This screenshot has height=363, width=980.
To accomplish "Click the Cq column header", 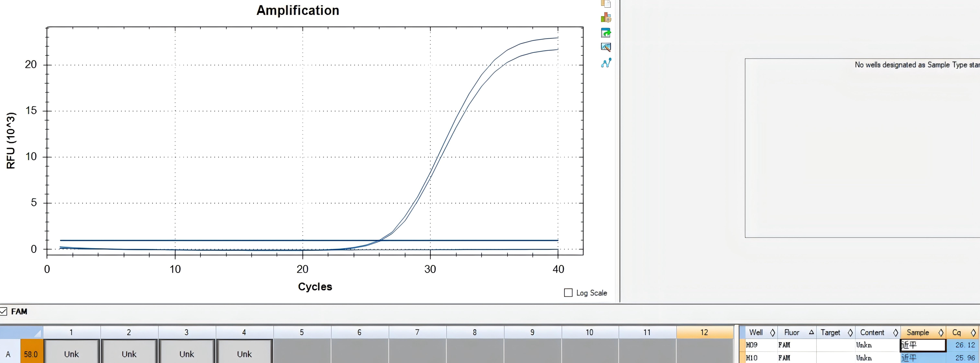I will coord(963,333).
